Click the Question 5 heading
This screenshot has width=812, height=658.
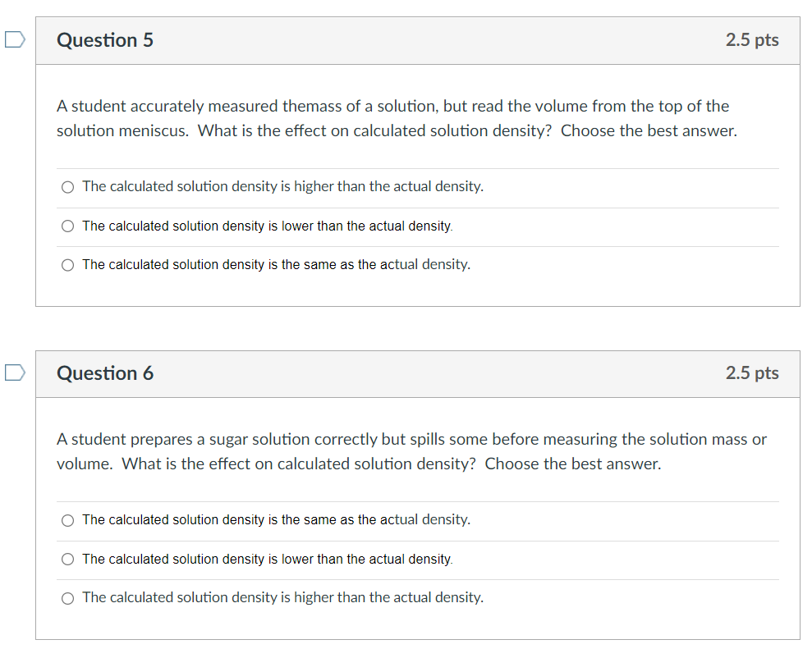[x=105, y=40]
